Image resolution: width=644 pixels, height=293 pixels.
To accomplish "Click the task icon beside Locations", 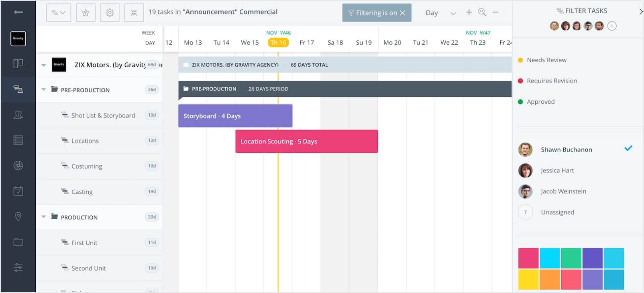I will 65,140.
